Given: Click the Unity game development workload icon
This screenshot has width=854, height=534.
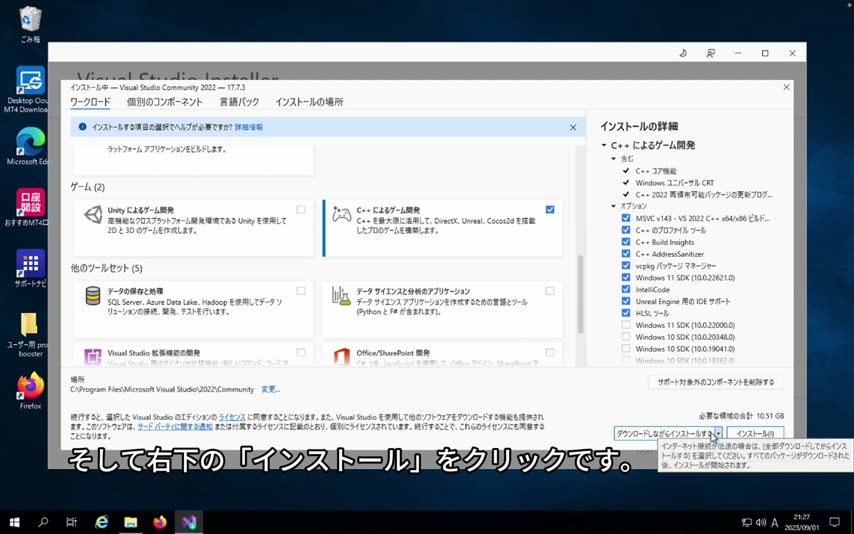Looking at the screenshot, I should [x=93, y=215].
